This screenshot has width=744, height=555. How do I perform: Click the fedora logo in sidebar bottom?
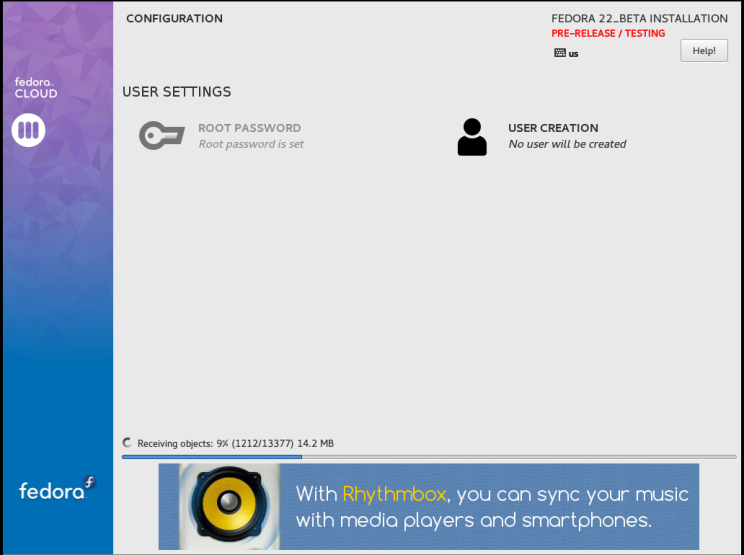coord(57,489)
